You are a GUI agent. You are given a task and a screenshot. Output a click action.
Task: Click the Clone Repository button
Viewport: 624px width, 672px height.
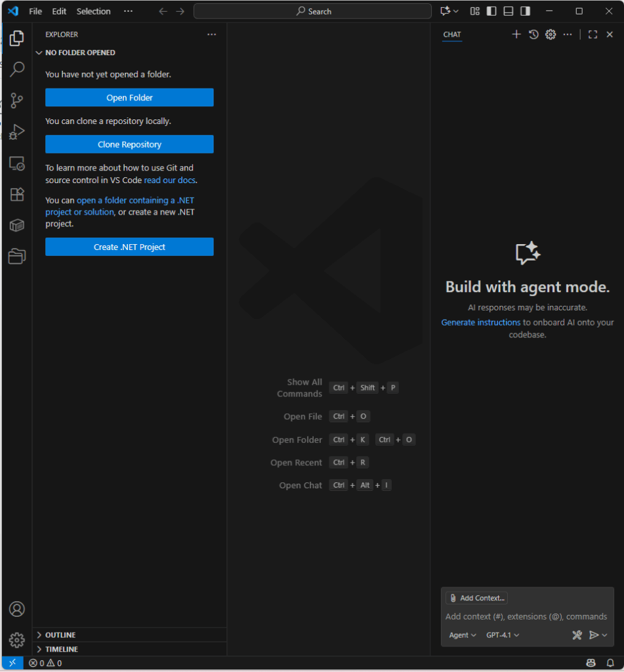coord(129,144)
